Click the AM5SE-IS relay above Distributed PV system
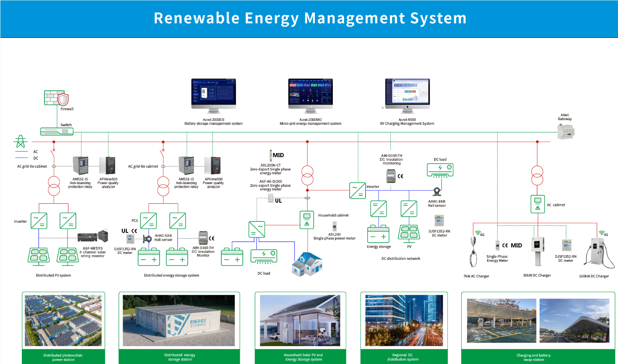This screenshot has width=618, height=364. point(81,165)
